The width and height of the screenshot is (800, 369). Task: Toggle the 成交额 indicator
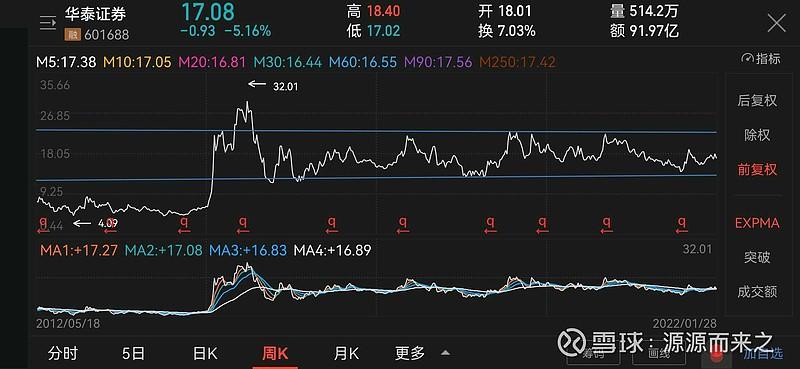click(x=757, y=292)
